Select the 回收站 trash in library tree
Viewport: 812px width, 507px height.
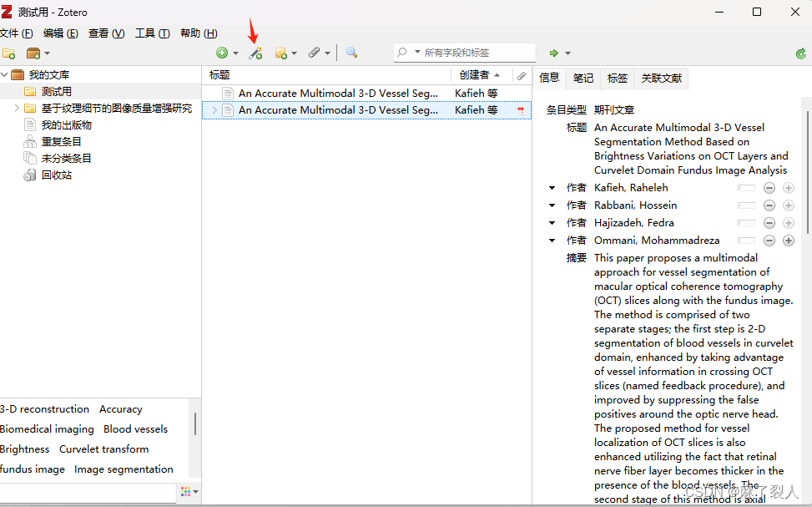56,175
